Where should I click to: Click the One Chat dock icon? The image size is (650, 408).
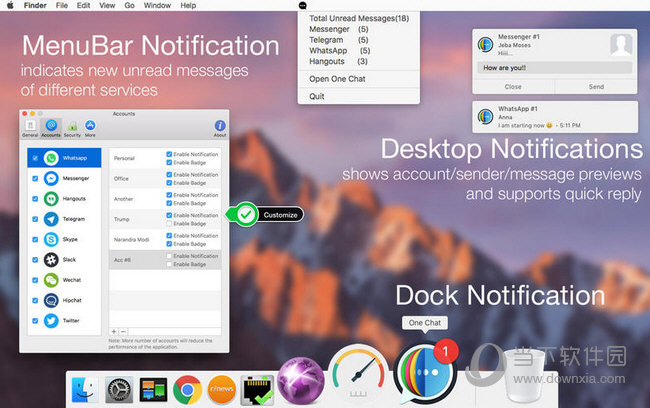pos(425,371)
